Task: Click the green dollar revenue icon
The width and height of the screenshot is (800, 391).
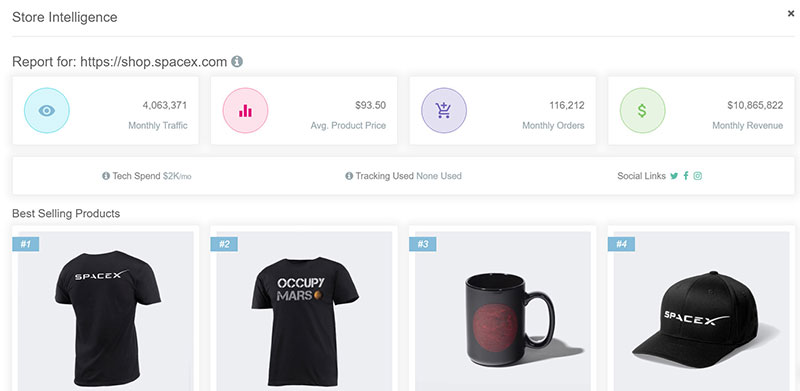Action: (x=642, y=110)
